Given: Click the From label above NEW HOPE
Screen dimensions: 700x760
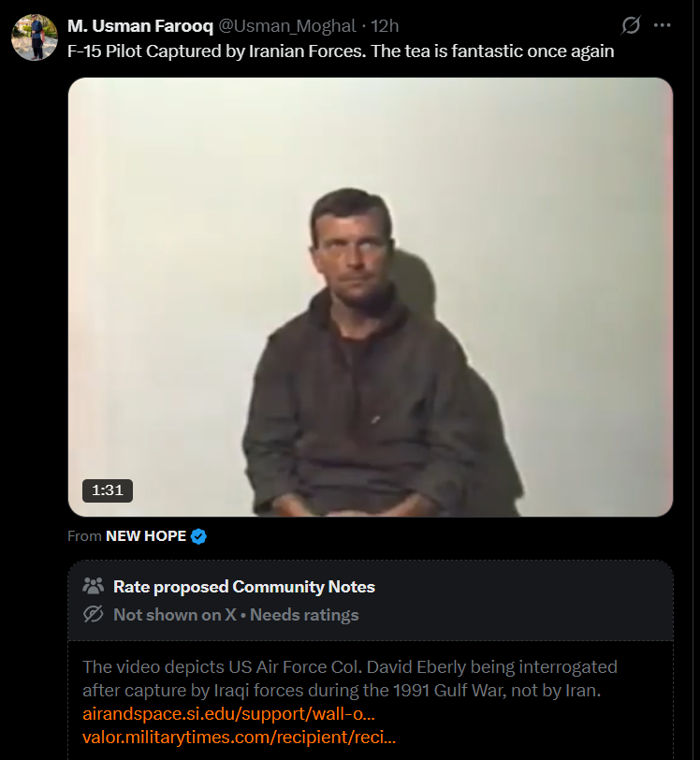Looking at the screenshot, I should coord(84,535).
